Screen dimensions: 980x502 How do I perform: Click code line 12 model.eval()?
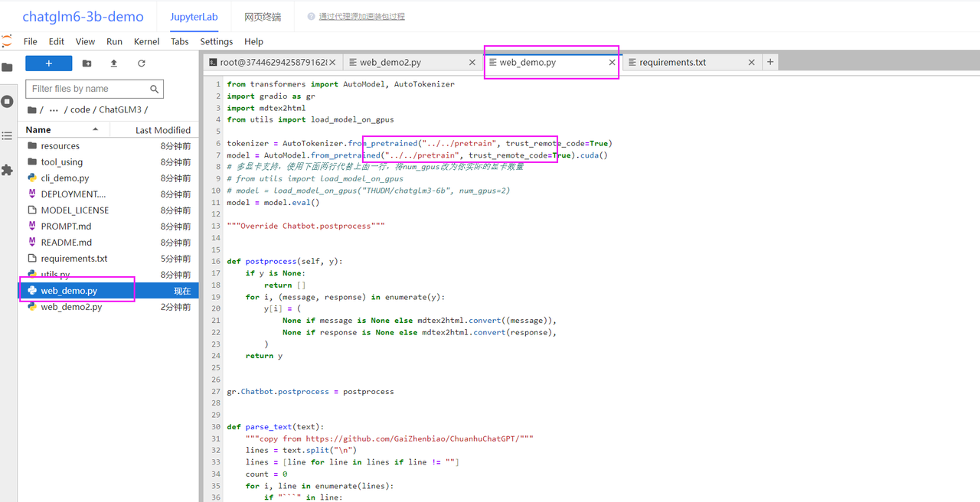273,203
